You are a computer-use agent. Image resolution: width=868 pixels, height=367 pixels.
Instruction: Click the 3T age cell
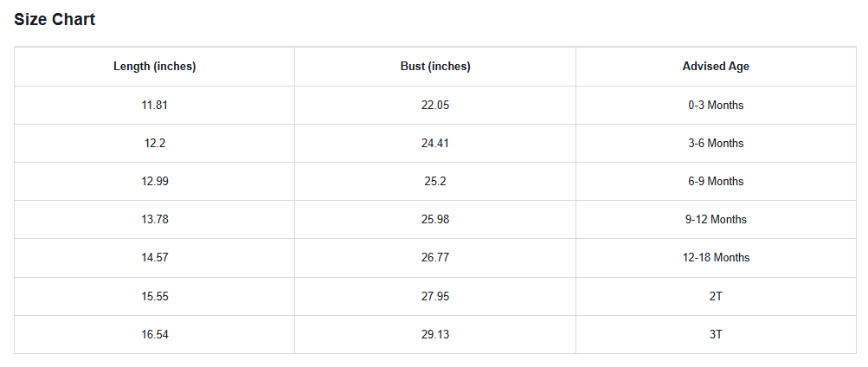pyautogui.click(x=716, y=334)
